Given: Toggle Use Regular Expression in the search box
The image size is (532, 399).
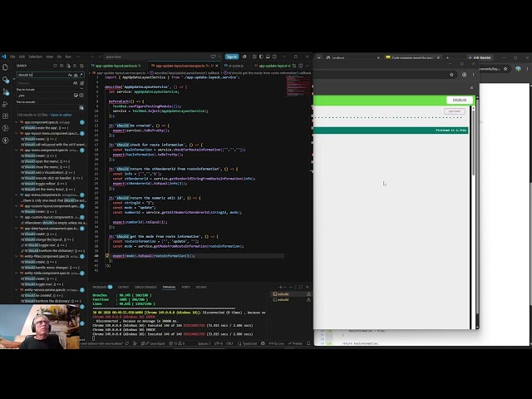Looking at the screenshot, I should point(81,75).
